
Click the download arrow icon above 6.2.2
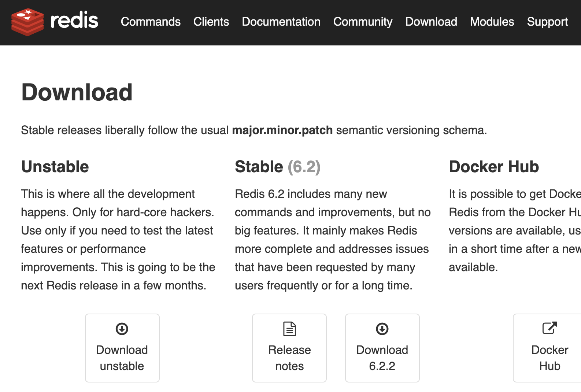click(x=382, y=329)
